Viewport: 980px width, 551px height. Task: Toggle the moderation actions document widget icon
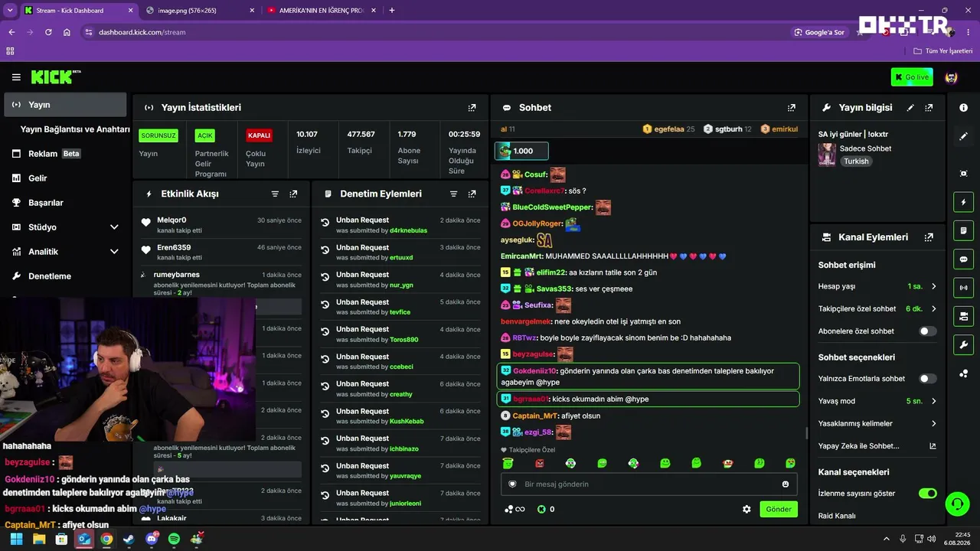click(963, 230)
